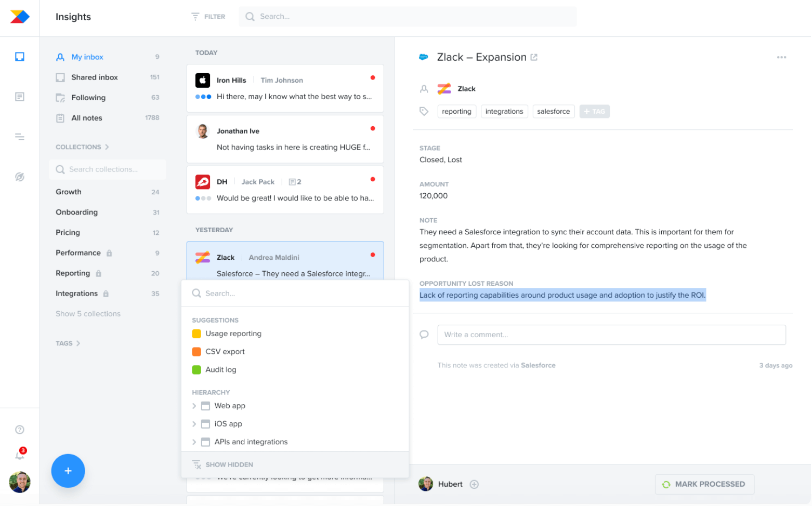Open the three-dot more options menu

[x=781, y=57]
